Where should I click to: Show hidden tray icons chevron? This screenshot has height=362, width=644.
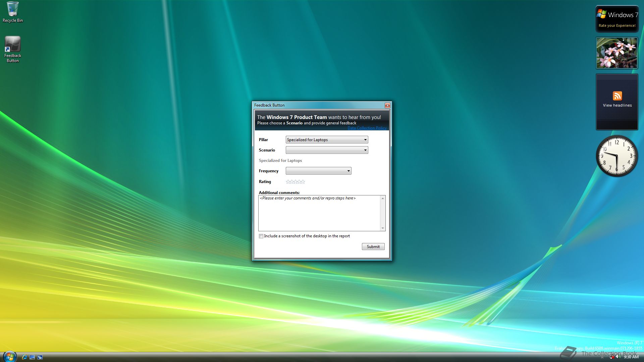point(602,357)
